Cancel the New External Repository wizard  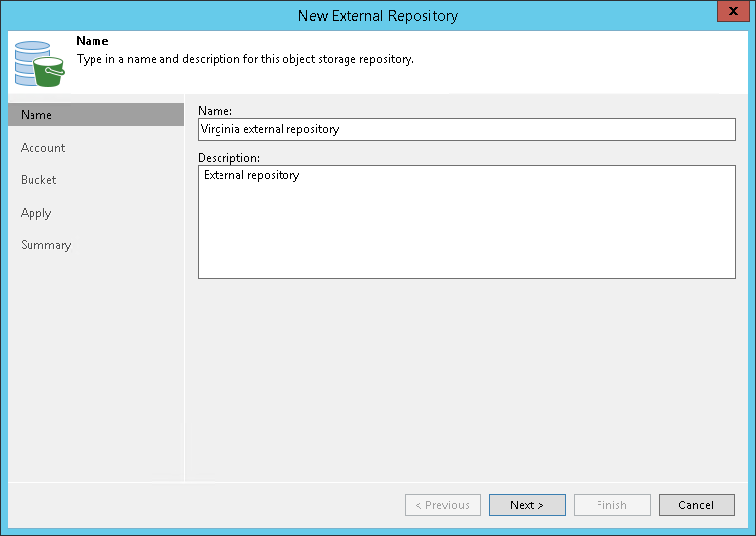click(x=697, y=504)
